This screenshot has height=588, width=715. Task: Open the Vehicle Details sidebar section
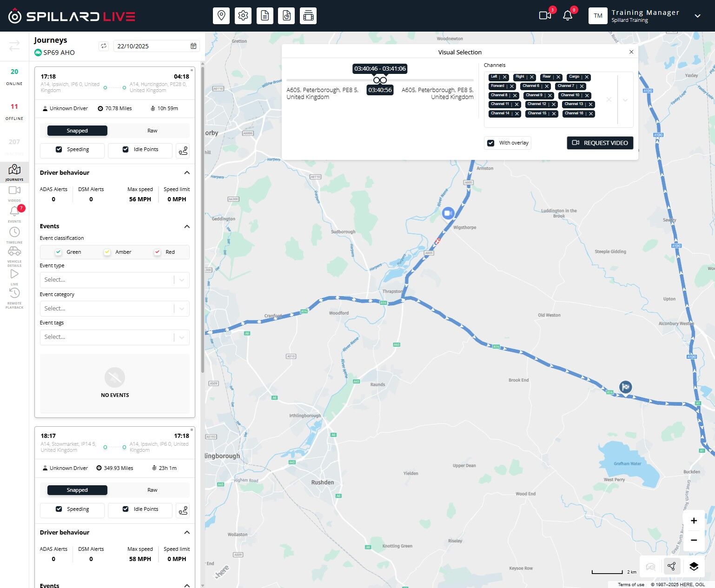[x=14, y=256]
